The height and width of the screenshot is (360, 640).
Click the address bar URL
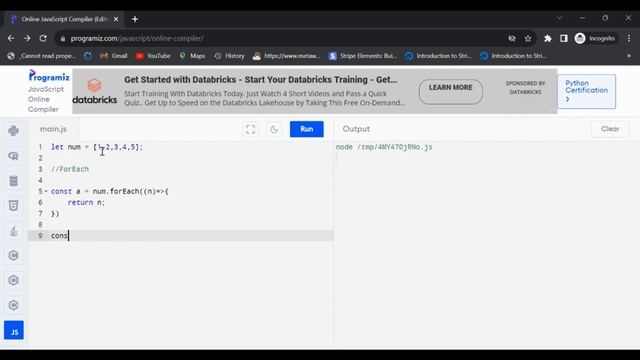137,38
